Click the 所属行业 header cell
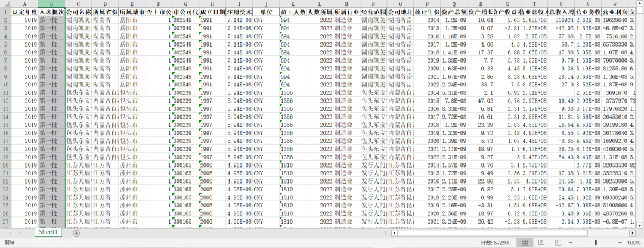 pos(346,11)
